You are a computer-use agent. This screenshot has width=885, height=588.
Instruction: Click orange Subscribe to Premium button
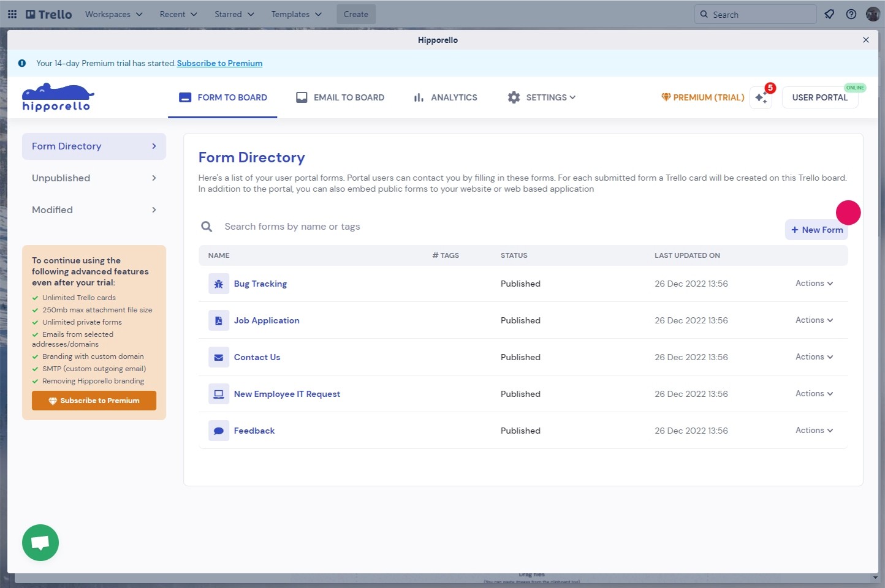94,401
